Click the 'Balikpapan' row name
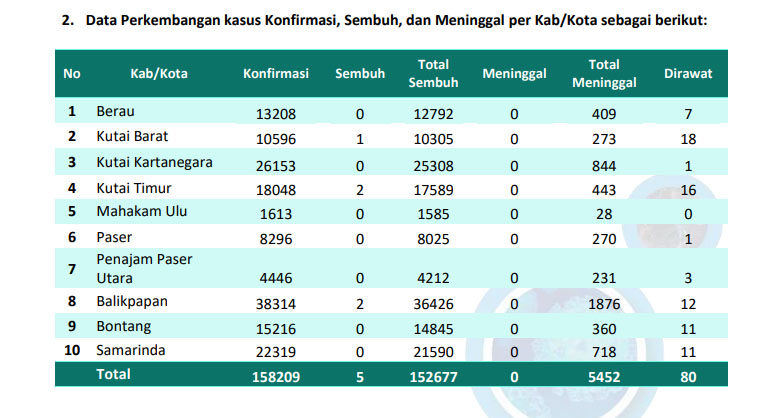Viewport: 757px width, 418px height. coord(132,302)
